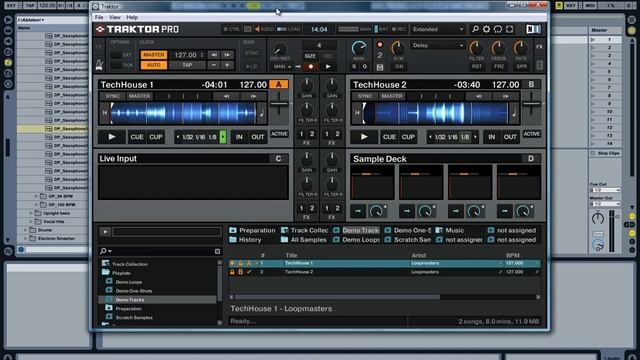This screenshot has width=640, height=360.
Task: Expand DP_94 BPM folder in Ableton browser
Action: [x=36, y=196]
